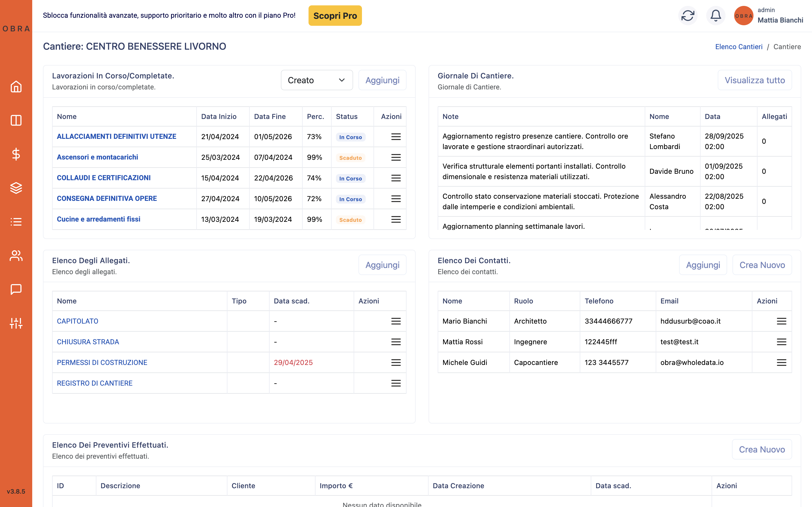Open actions menu for CAPITOLATO attachment
The width and height of the screenshot is (812, 507).
396,321
